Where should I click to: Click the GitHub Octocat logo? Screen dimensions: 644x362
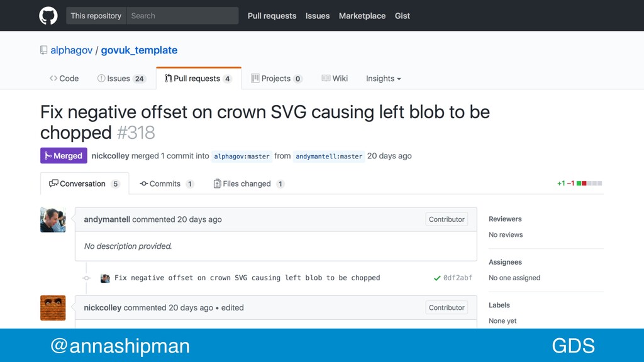48,16
